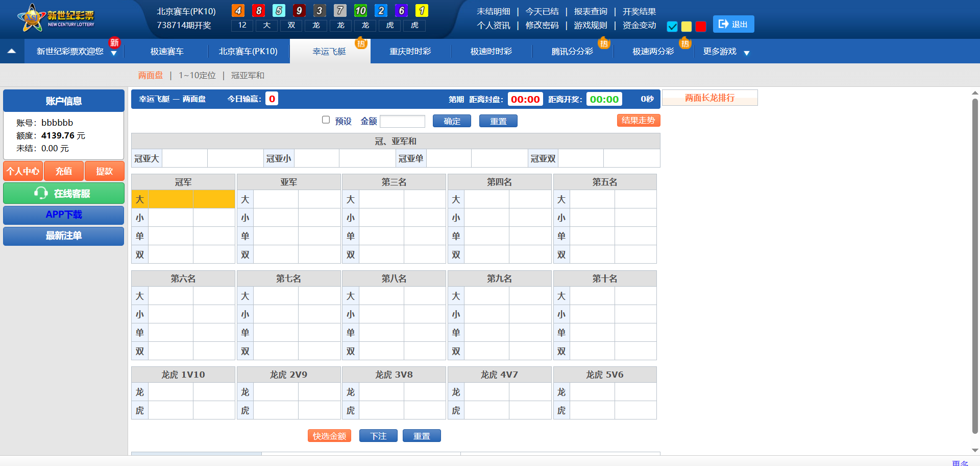Open the 1~10定位 sub-tab
This screenshot has width=980, height=466.
[x=197, y=76]
